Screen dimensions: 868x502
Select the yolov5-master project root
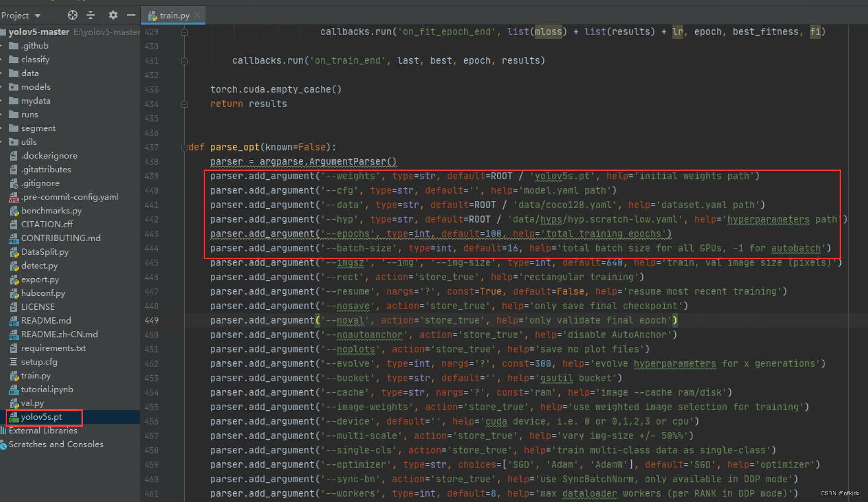pos(39,32)
